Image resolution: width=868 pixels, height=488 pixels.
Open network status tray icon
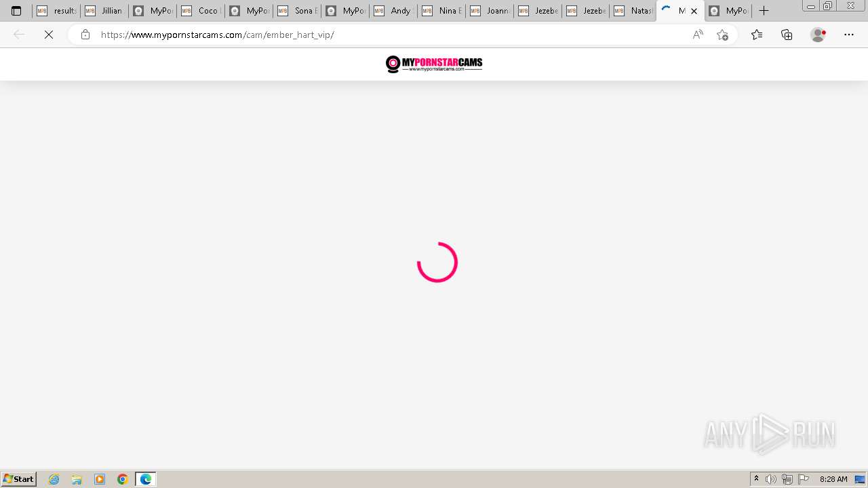787,479
